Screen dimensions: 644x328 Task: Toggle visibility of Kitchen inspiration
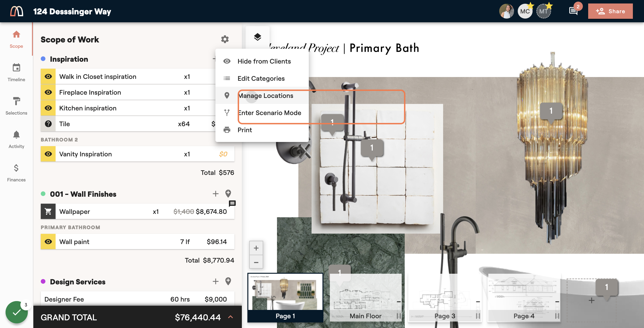tap(48, 108)
